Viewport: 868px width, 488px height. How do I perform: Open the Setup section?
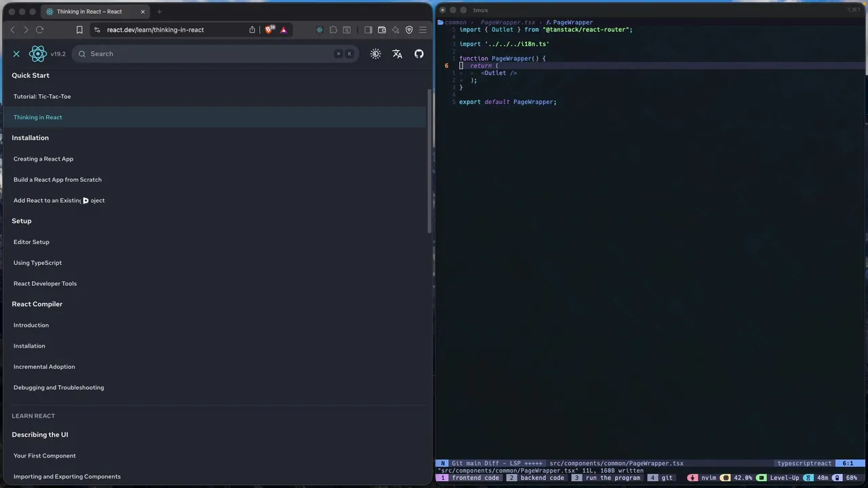point(22,221)
